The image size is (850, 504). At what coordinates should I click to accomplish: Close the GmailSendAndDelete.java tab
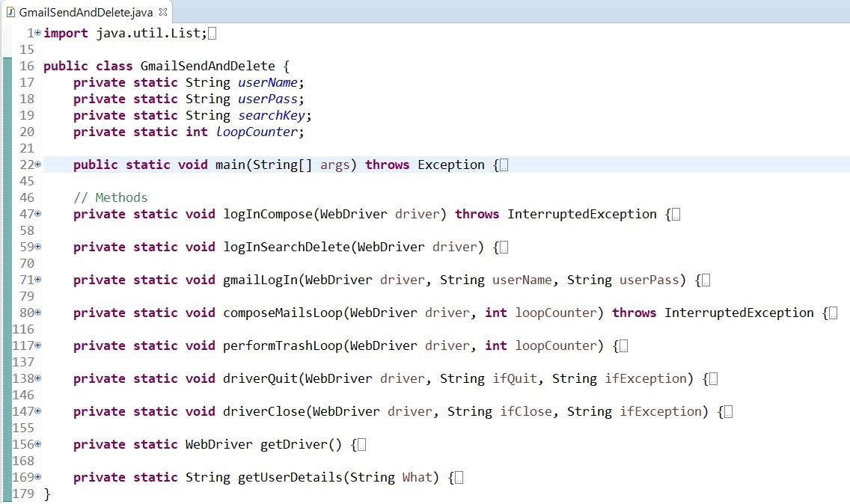pos(162,11)
